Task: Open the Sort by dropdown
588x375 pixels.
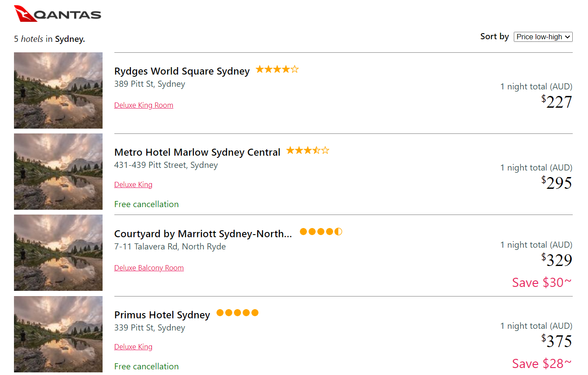Action: [543, 37]
